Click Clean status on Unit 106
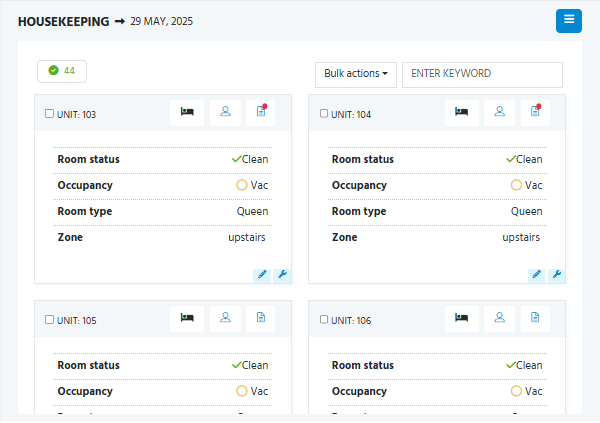Viewport: 600px width, 423px height. click(524, 365)
